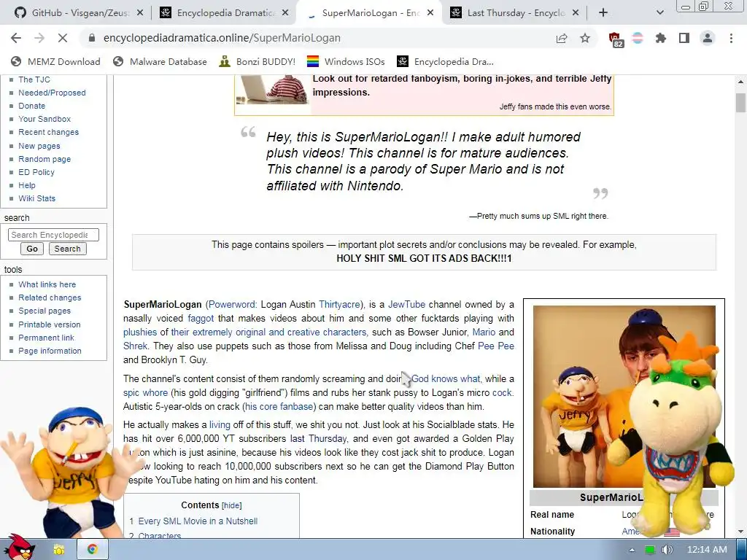Open Random page link
Screen dimensions: 747x560
pyautogui.click(x=44, y=159)
